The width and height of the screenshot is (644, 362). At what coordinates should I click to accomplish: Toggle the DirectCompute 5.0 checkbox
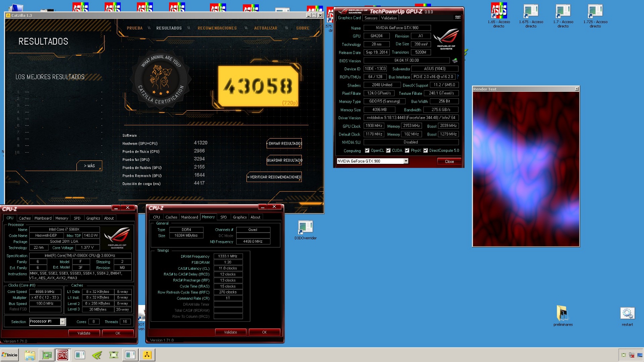click(425, 151)
